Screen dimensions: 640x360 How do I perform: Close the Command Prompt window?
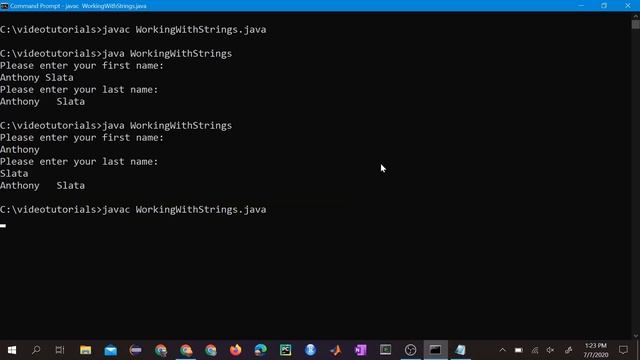(x=628, y=6)
